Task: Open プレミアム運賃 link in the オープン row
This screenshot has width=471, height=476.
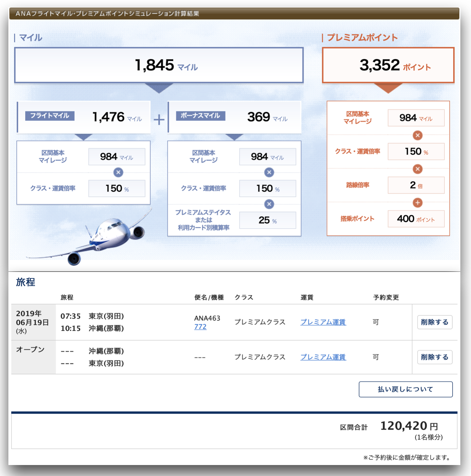Action: click(323, 357)
